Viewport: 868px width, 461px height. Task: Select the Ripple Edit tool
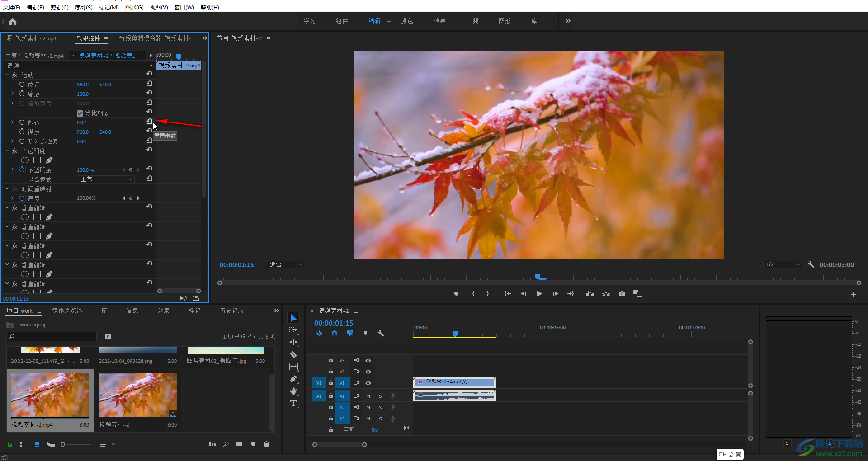coord(293,342)
